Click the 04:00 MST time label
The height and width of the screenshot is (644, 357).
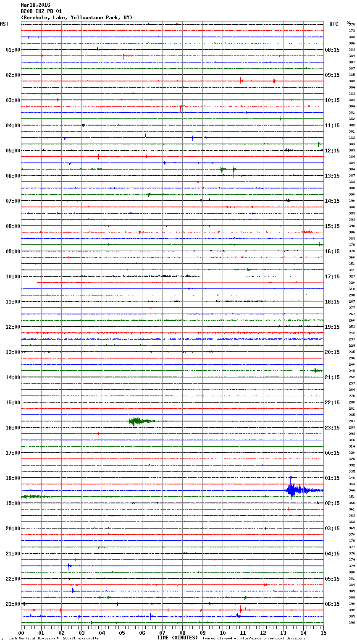tap(13, 126)
